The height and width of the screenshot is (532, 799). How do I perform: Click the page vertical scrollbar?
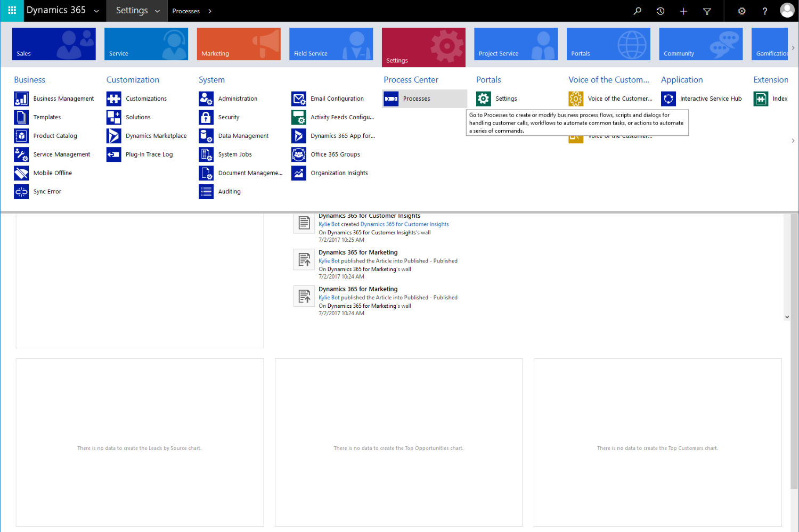[794, 351]
